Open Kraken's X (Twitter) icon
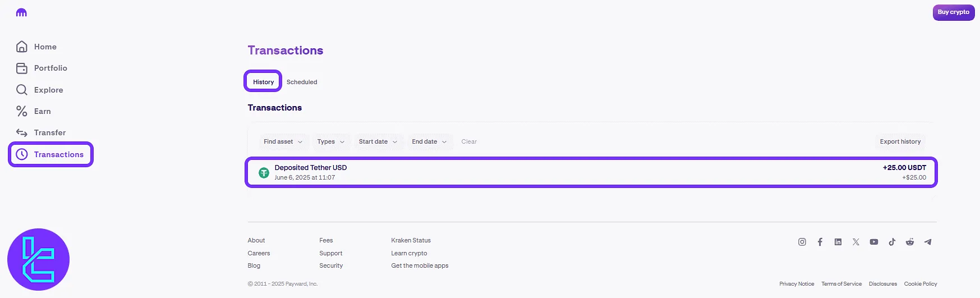 856,242
